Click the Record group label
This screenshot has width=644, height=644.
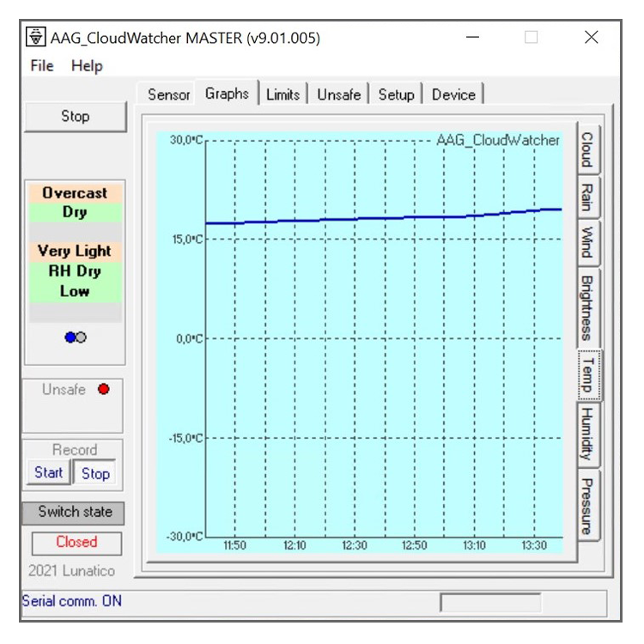(75, 450)
